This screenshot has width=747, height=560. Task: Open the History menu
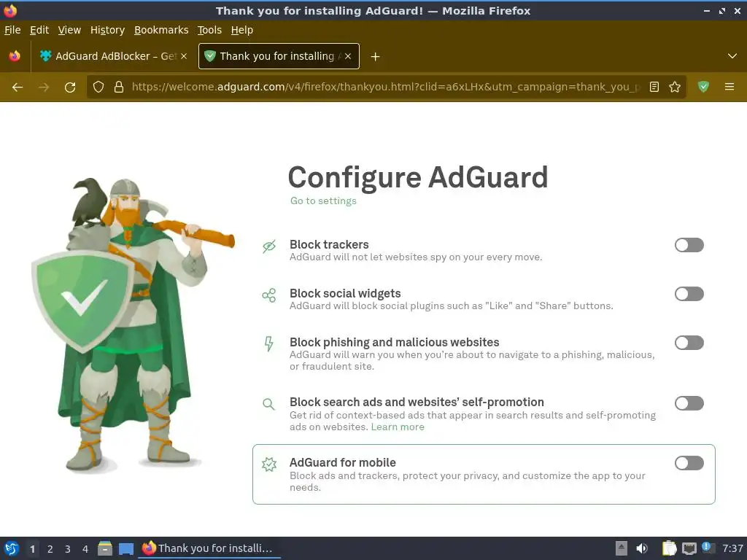[x=107, y=30]
